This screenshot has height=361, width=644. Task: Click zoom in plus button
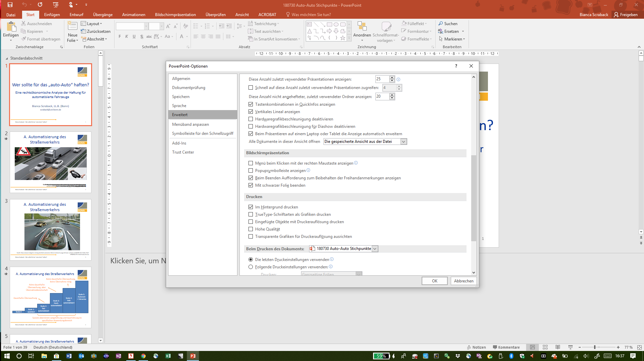[618, 347]
